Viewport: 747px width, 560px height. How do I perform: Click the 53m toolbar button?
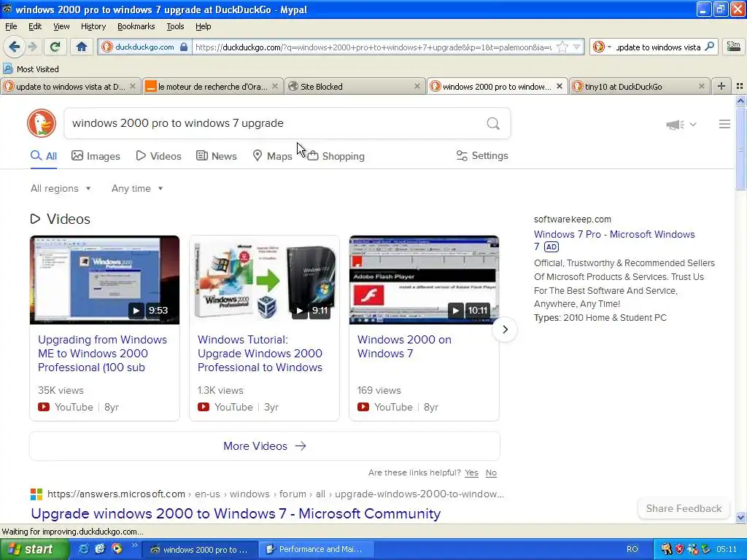(733, 46)
